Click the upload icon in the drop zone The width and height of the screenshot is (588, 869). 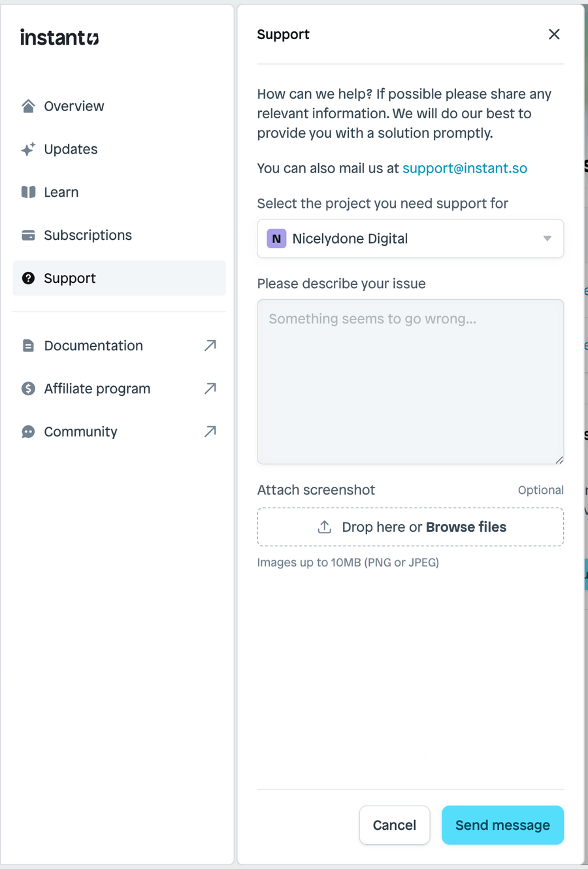tap(325, 526)
